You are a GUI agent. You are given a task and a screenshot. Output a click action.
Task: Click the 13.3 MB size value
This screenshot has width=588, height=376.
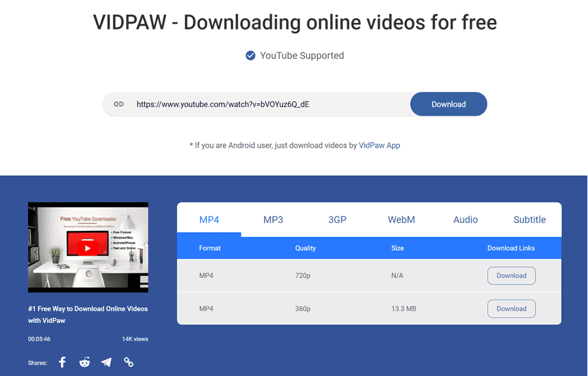tap(404, 309)
